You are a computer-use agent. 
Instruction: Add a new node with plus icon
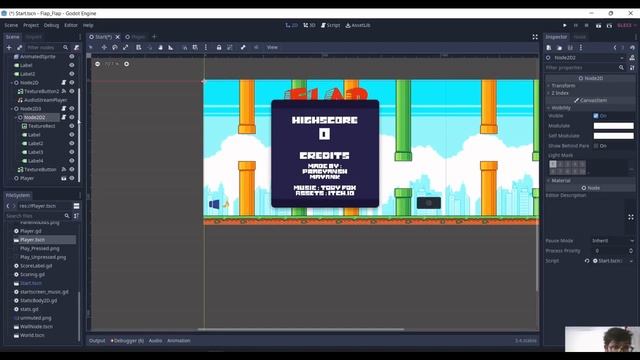[9, 47]
